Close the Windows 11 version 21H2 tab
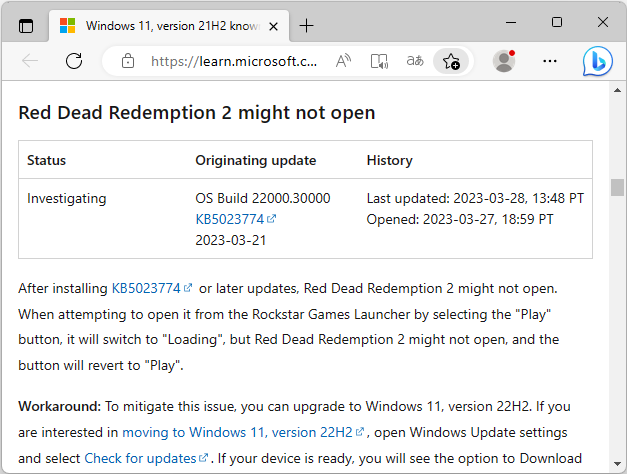 pyautogui.click(x=274, y=26)
